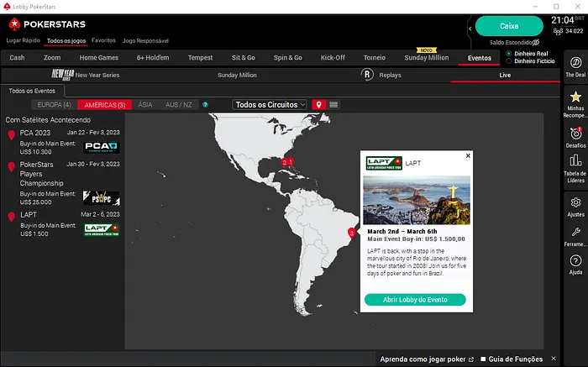Click the PokerStars logo
Screen dimensions: 588x367
47,24
